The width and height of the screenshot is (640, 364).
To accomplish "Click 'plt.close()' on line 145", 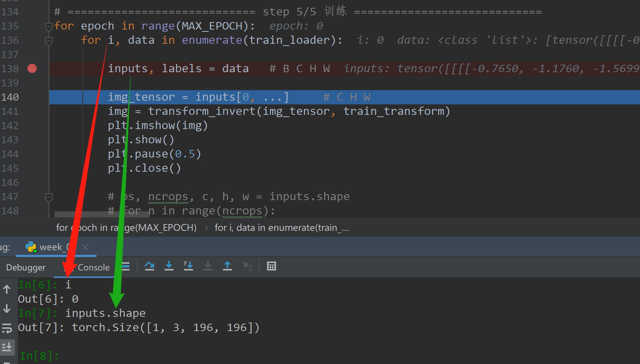I will (x=144, y=168).
